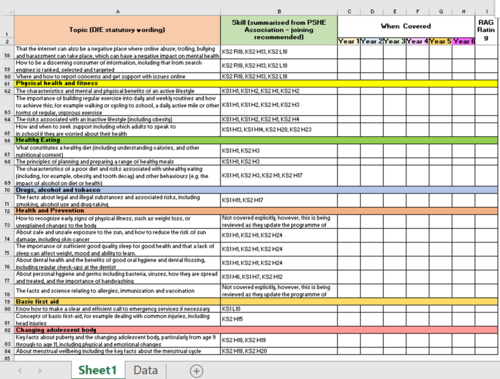Click the next sheet navigation arrow
500x379 pixels.
(40, 371)
